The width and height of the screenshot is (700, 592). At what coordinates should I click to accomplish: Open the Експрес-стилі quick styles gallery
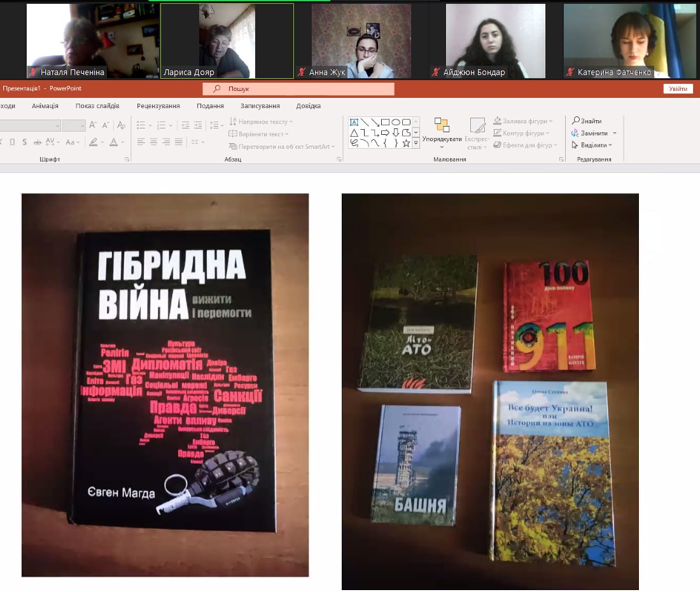coord(477,134)
